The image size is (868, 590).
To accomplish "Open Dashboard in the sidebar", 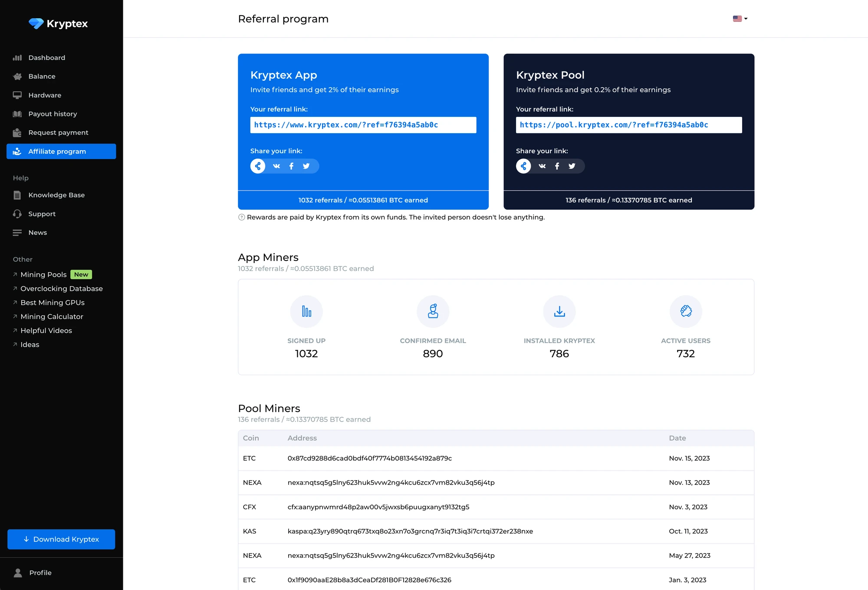I will (x=46, y=58).
